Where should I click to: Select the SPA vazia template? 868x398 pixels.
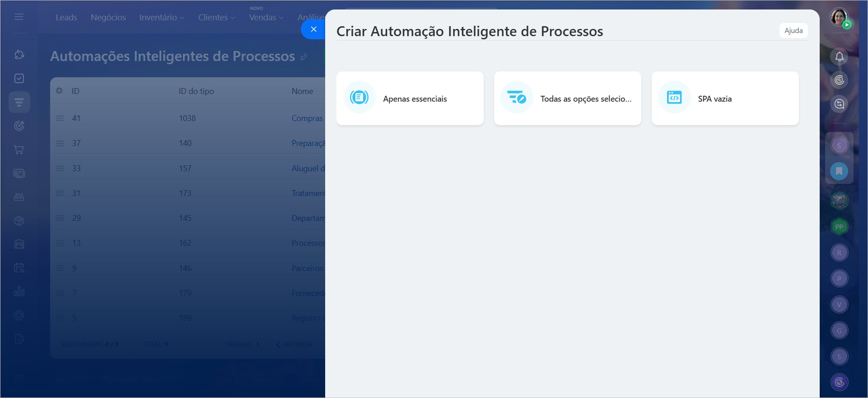(x=725, y=98)
